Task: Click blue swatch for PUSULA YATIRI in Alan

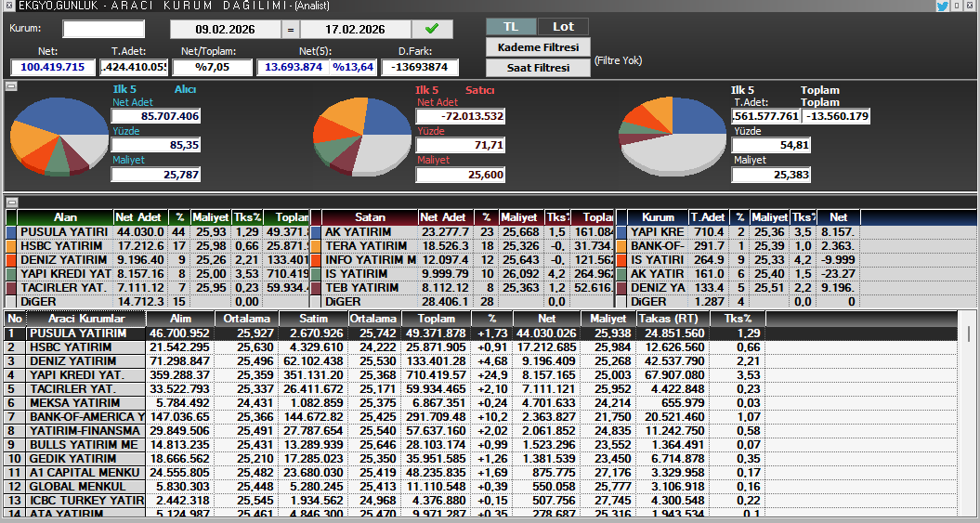Action: click(11, 232)
